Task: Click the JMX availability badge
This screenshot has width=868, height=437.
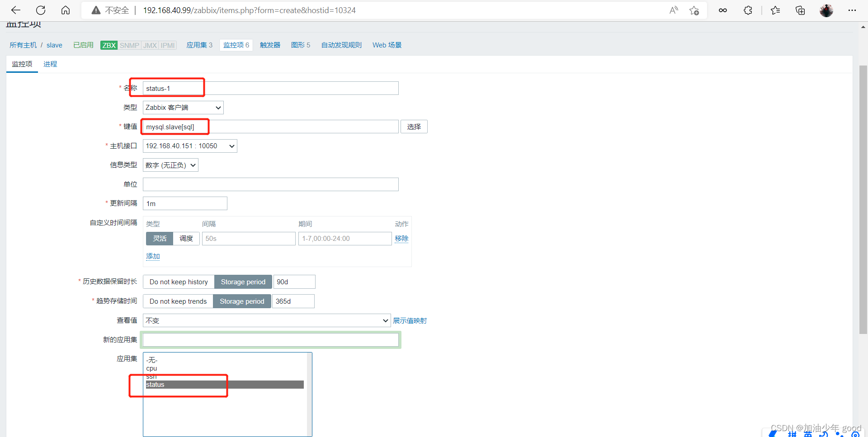Action: [150, 45]
